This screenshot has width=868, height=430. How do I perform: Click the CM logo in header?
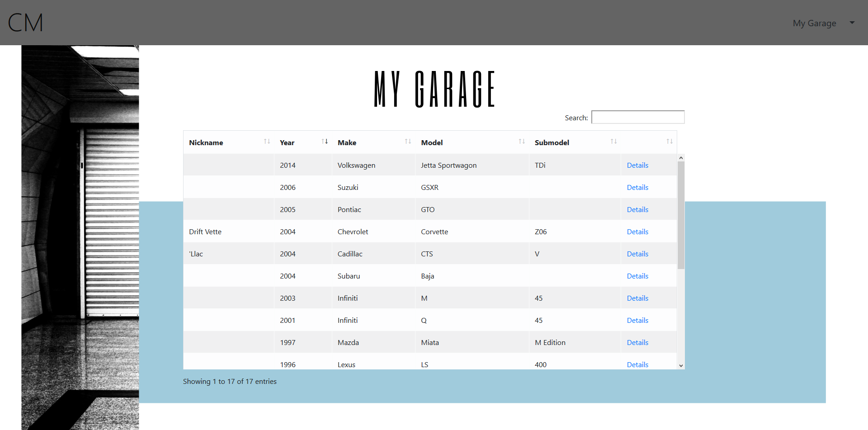coord(25,23)
